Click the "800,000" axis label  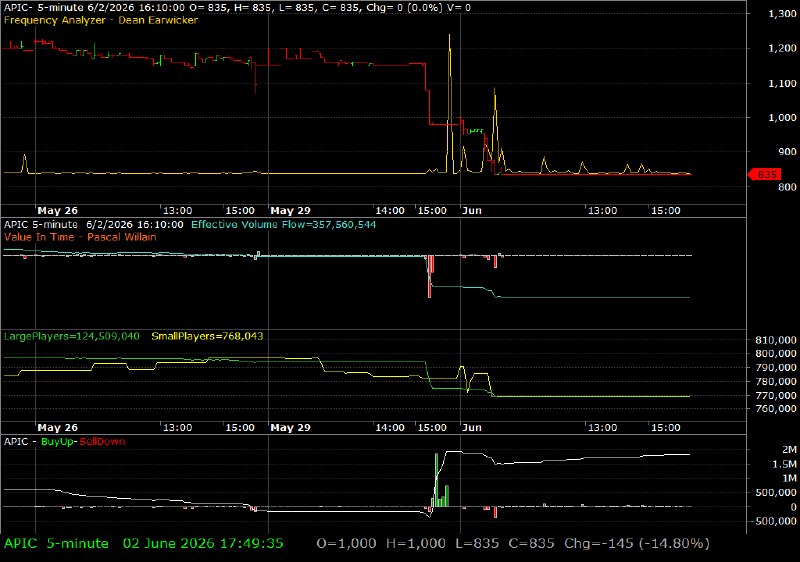(776, 353)
